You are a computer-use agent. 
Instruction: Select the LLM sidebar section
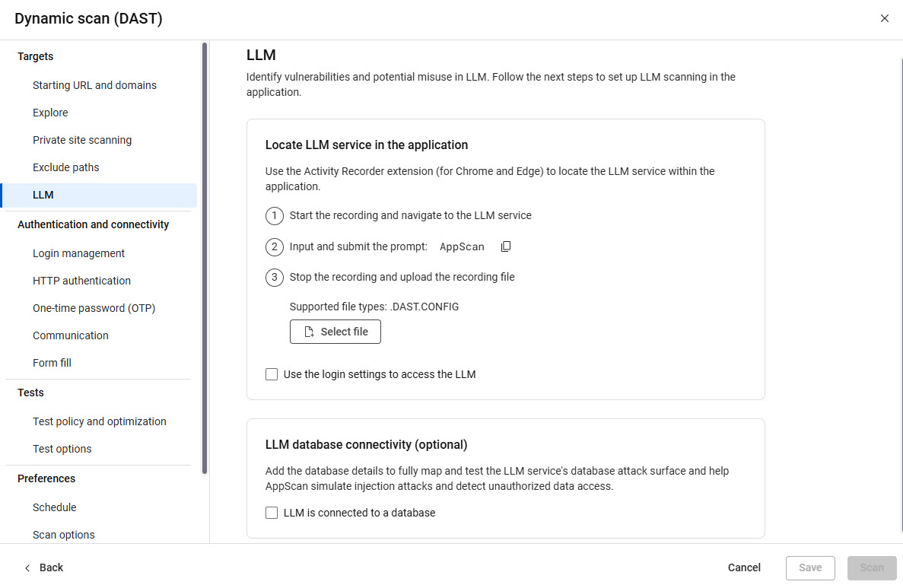coord(43,194)
